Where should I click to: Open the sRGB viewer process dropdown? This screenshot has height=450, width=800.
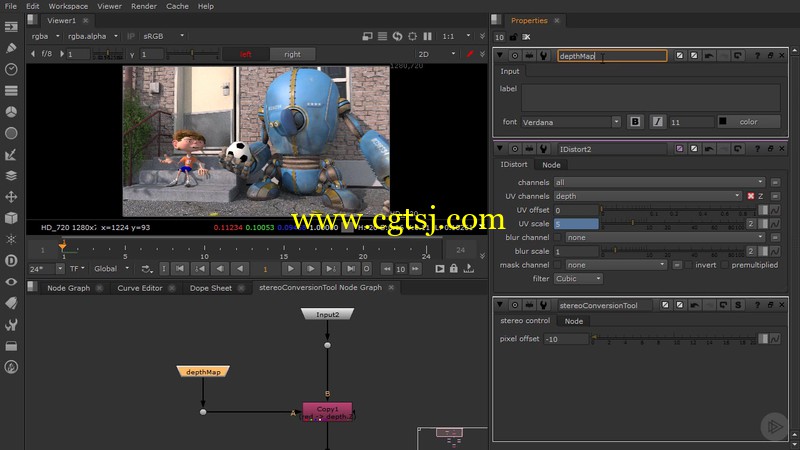(163, 36)
